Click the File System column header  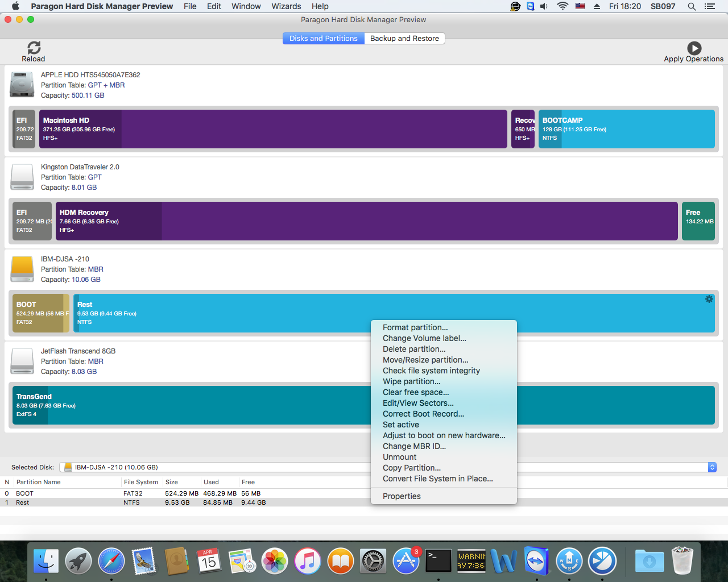(x=141, y=482)
